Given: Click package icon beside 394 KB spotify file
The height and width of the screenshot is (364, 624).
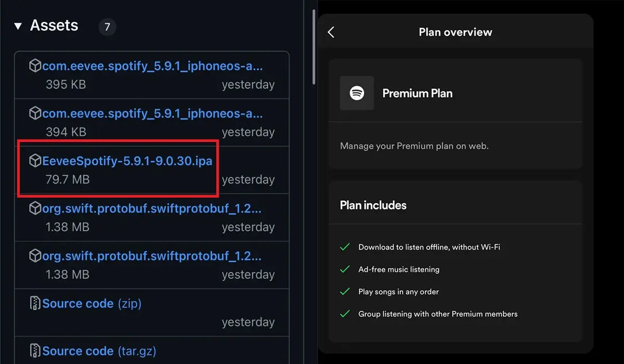Looking at the screenshot, I should 35,113.
